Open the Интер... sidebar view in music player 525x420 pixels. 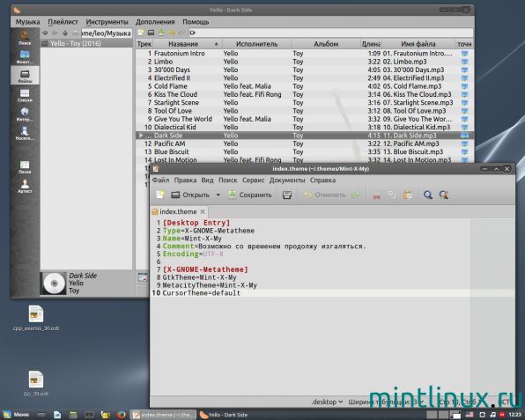[25, 114]
